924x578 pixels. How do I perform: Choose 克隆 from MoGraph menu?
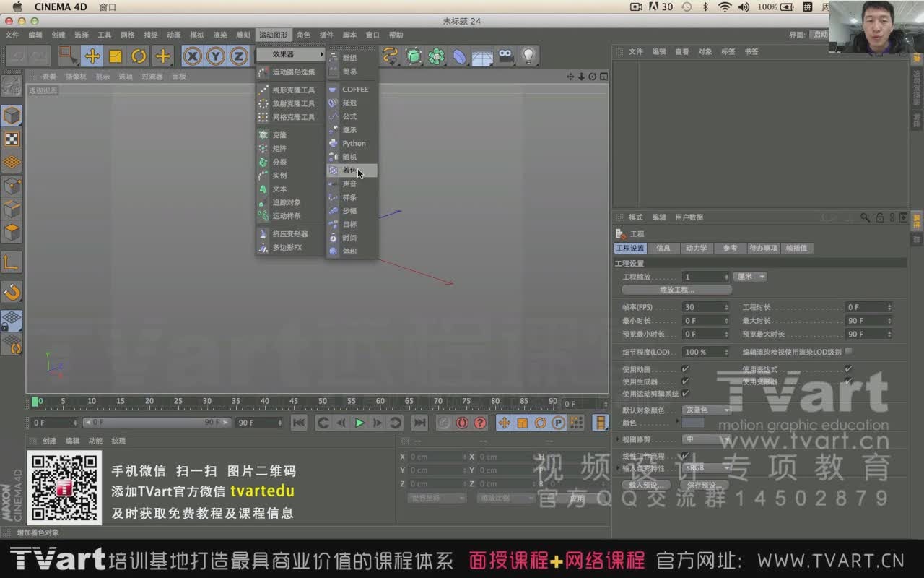point(289,135)
